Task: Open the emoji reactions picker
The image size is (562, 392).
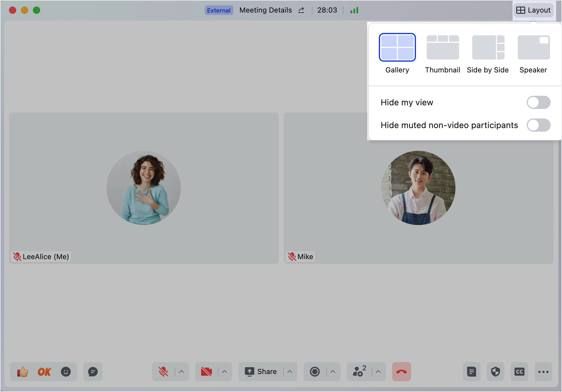Action: click(x=66, y=372)
